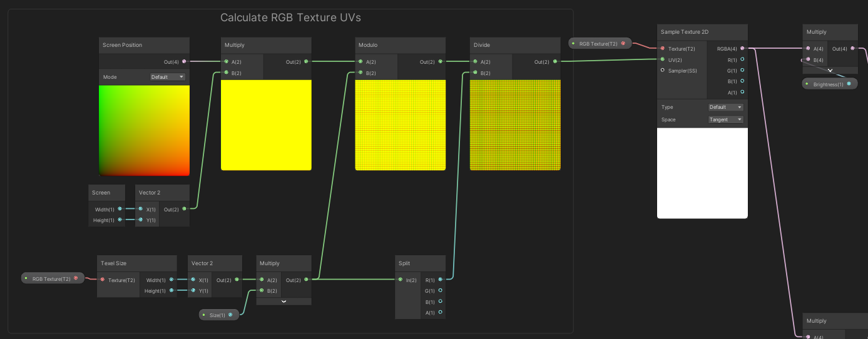Image resolution: width=868 pixels, height=339 pixels.
Task: Click Out(2) output port on Divide node
Action: 555,62
